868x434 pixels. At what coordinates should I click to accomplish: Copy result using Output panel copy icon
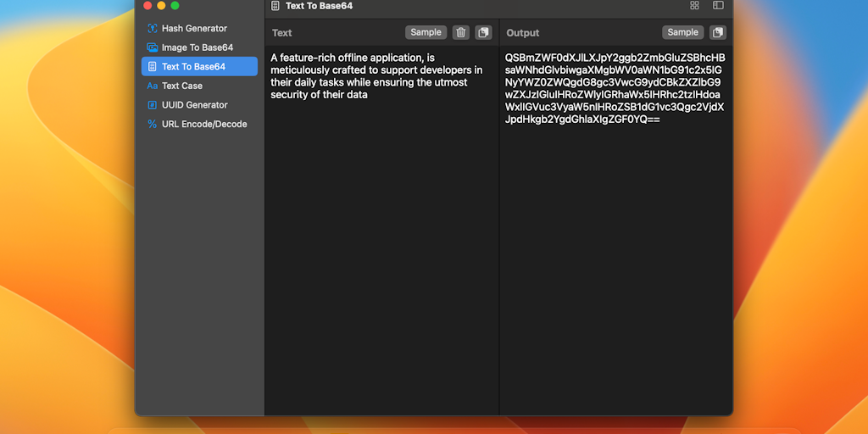(718, 32)
